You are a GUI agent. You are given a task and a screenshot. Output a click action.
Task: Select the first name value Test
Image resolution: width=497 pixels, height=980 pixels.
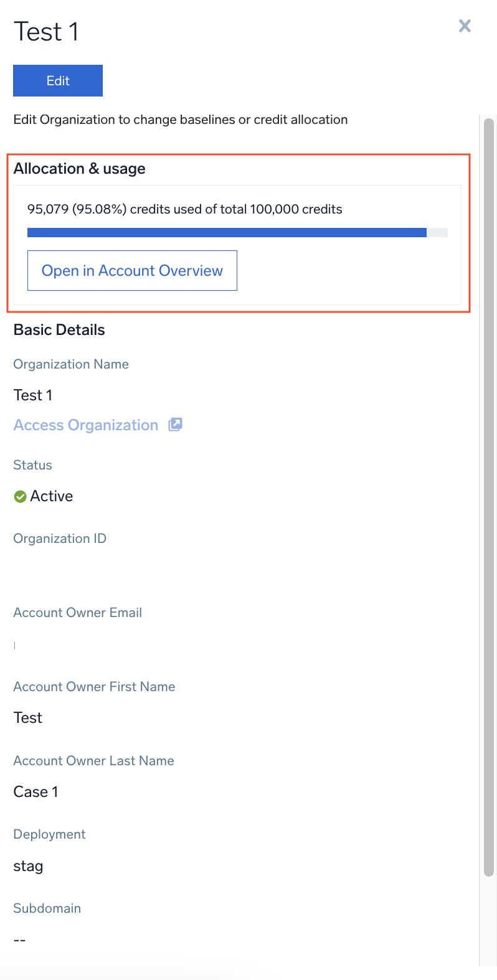[28, 718]
